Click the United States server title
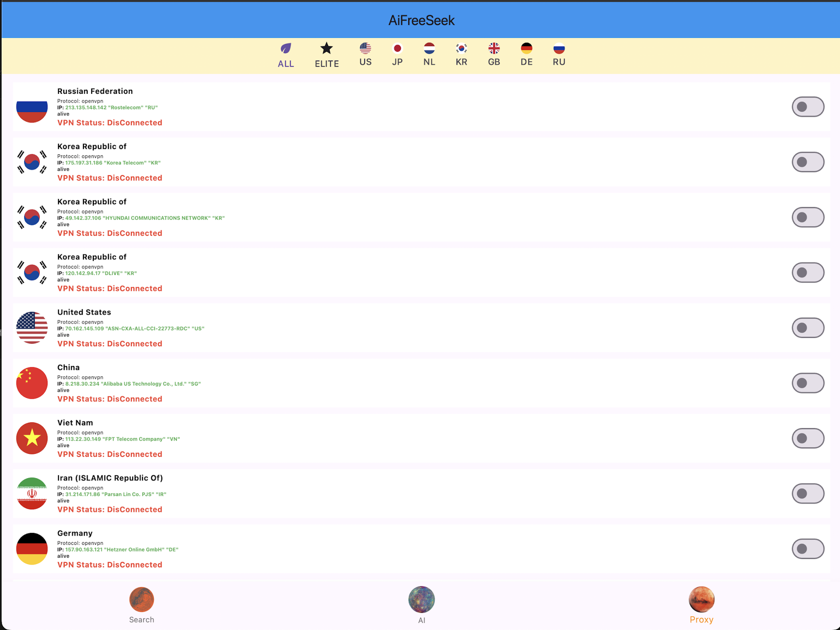Viewport: 840px width, 630px height. click(x=84, y=312)
